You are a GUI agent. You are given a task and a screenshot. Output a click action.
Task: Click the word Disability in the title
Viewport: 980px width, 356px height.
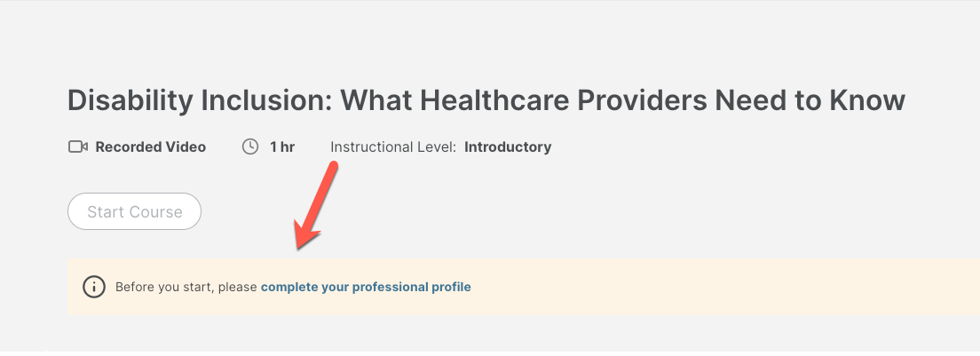(129, 100)
